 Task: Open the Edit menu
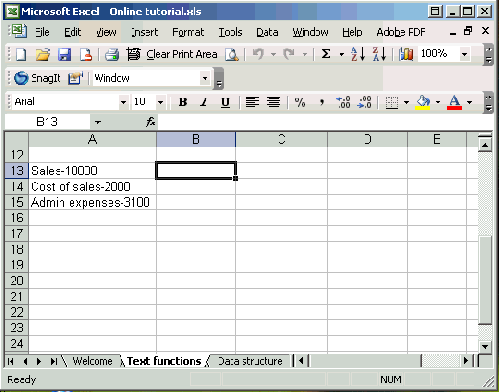[x=72, y=32]
